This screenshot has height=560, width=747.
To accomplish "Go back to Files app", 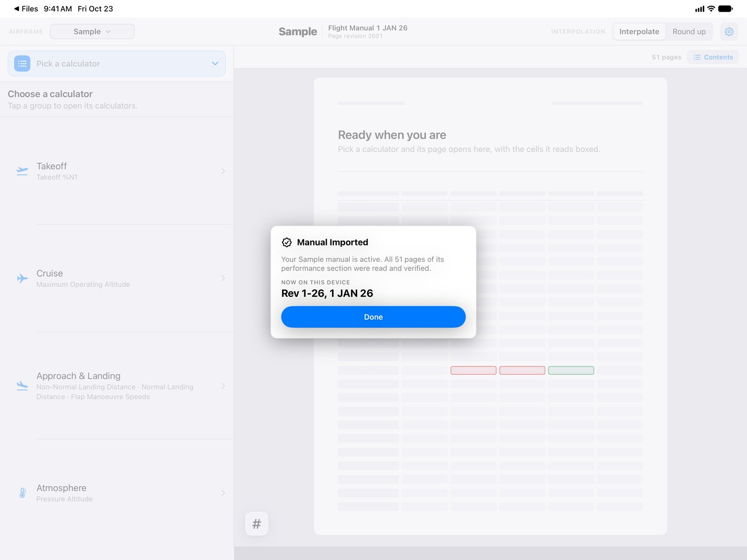I will click(x=26, y=9).
